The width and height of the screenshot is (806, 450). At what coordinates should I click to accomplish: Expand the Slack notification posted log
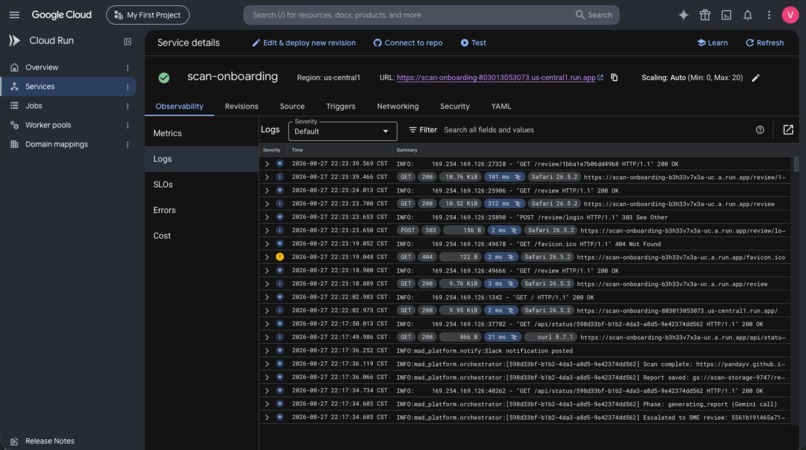click(267, 351)
